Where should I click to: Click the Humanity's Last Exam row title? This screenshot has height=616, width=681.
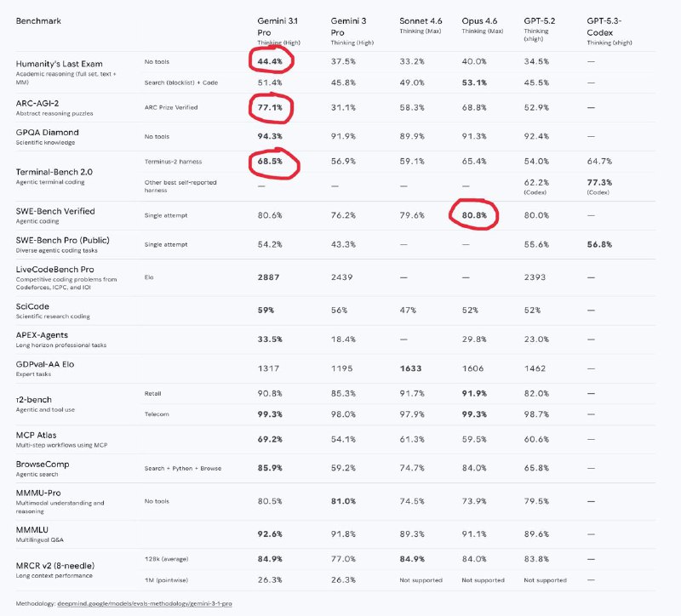pos(60,65)
